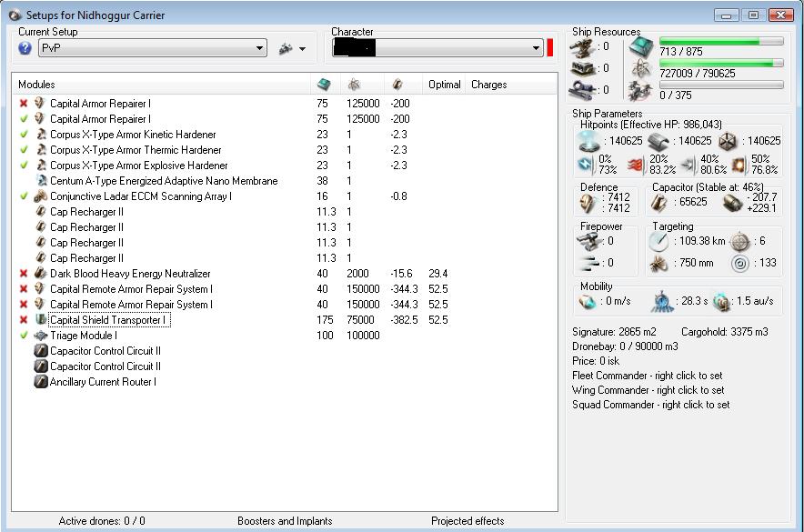
Task: Click the turret hardpoints icon in Ship Resources
Action: pos(581,47)
